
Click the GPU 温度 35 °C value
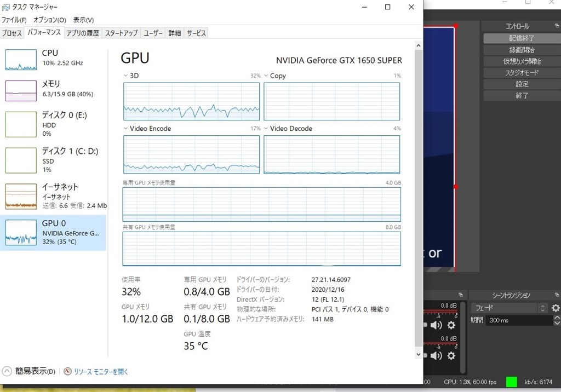[x=196, y=346]
